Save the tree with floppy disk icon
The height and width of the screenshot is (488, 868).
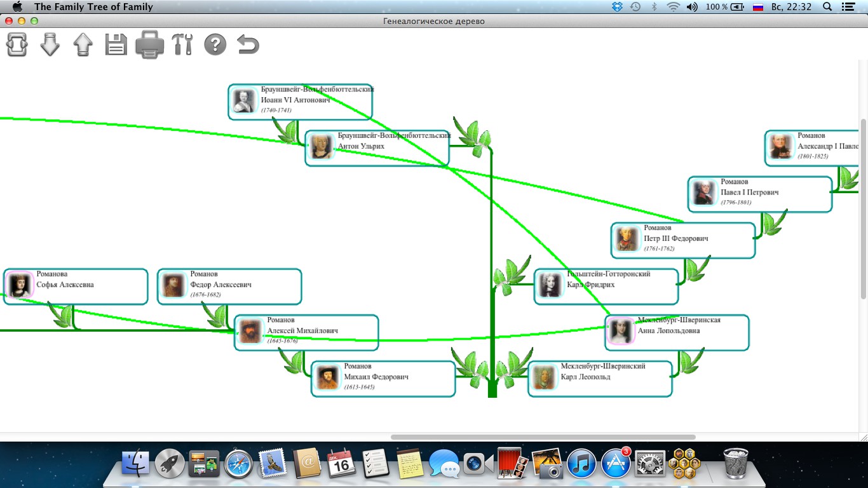116,44
